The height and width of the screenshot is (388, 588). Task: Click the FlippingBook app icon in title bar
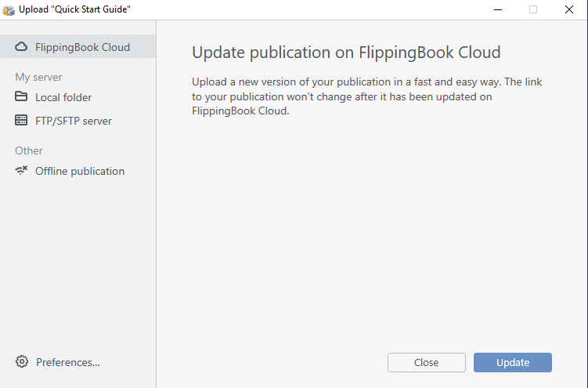pyautogui.click(x=9, y=9)
